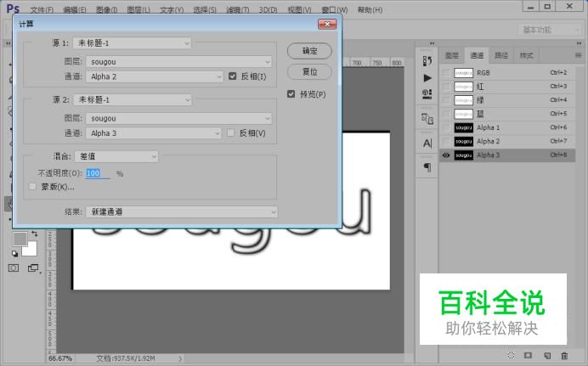Open the Image (图像) menu

click(107, 9)
